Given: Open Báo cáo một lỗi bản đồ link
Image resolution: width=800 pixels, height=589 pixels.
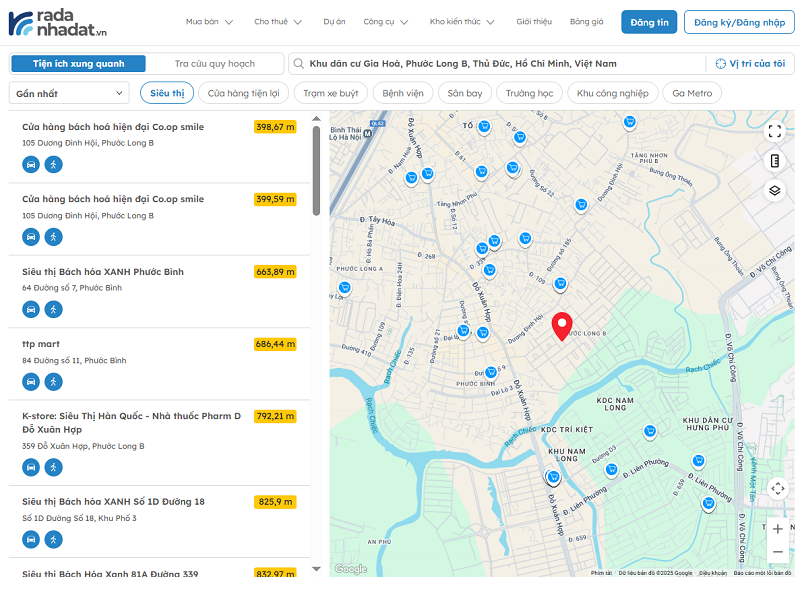Looking at the screenshot, I should click(x=762, y=573).
